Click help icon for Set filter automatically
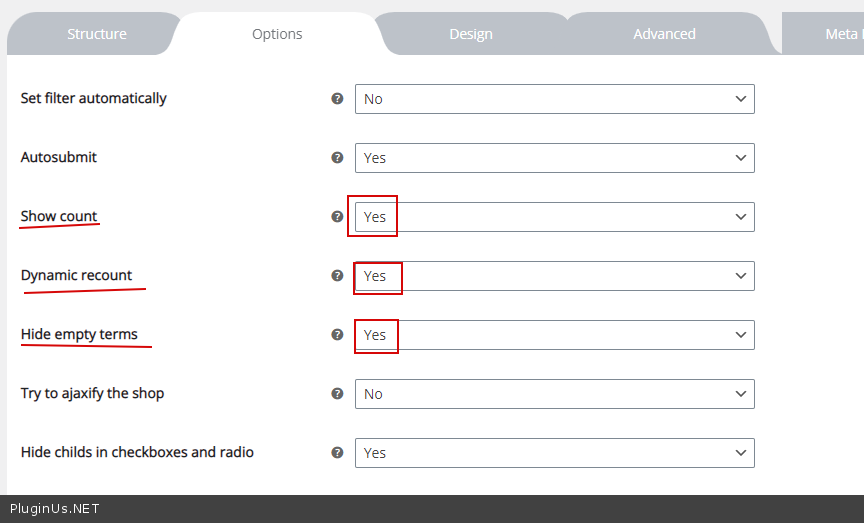 coord(337,99)
